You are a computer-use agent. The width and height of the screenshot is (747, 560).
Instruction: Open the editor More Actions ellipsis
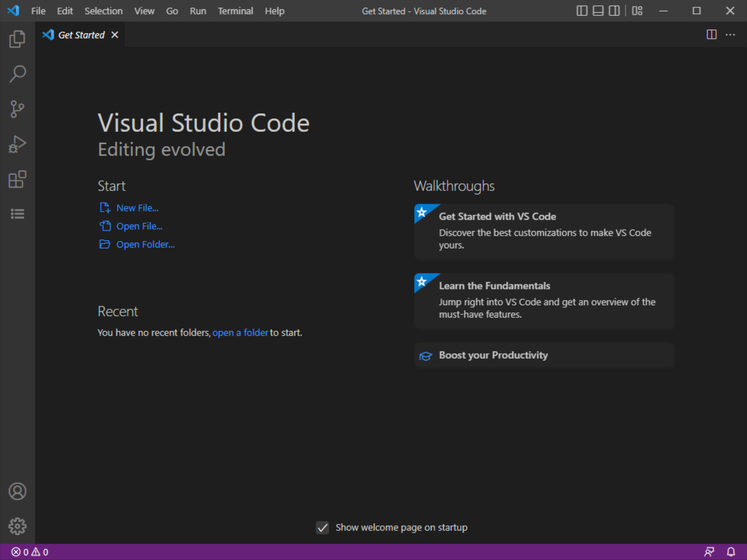click(730, 35)
